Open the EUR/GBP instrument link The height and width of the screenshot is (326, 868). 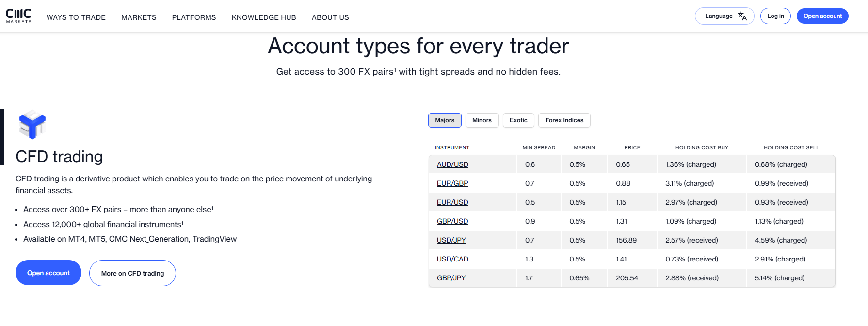tap(452, 183)
